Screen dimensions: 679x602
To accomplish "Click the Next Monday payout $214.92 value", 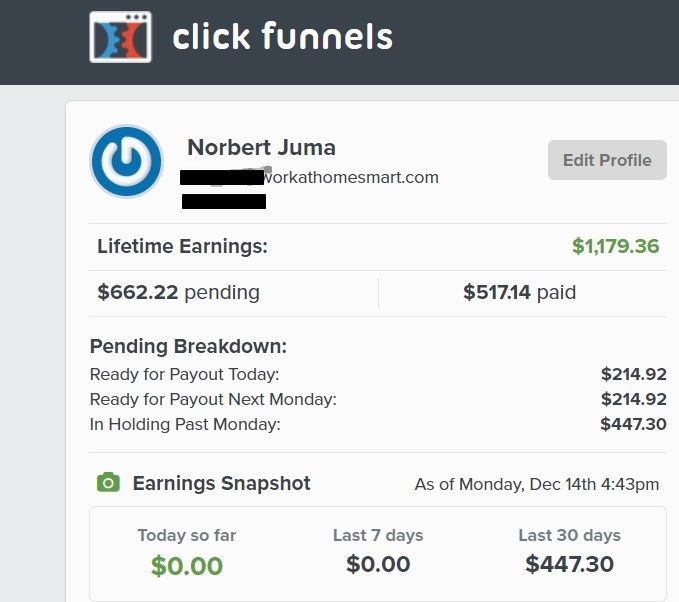I will point(634,399).
